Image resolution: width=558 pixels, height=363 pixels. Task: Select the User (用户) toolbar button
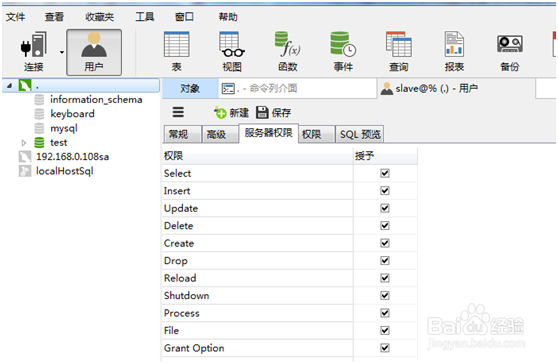pos(94,52)
